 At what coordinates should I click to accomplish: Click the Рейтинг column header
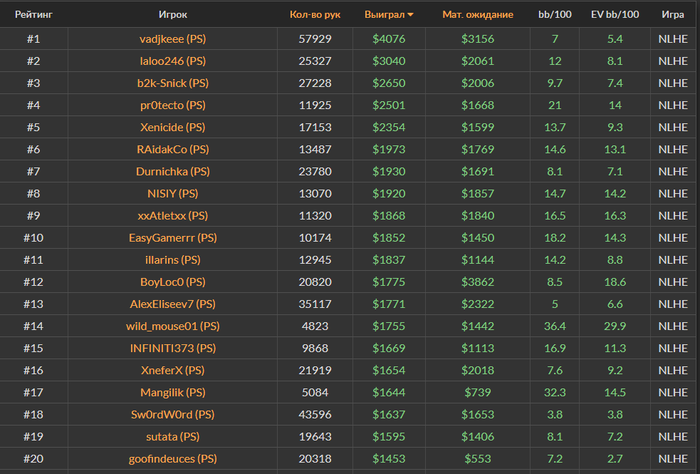tap(33, 15)
